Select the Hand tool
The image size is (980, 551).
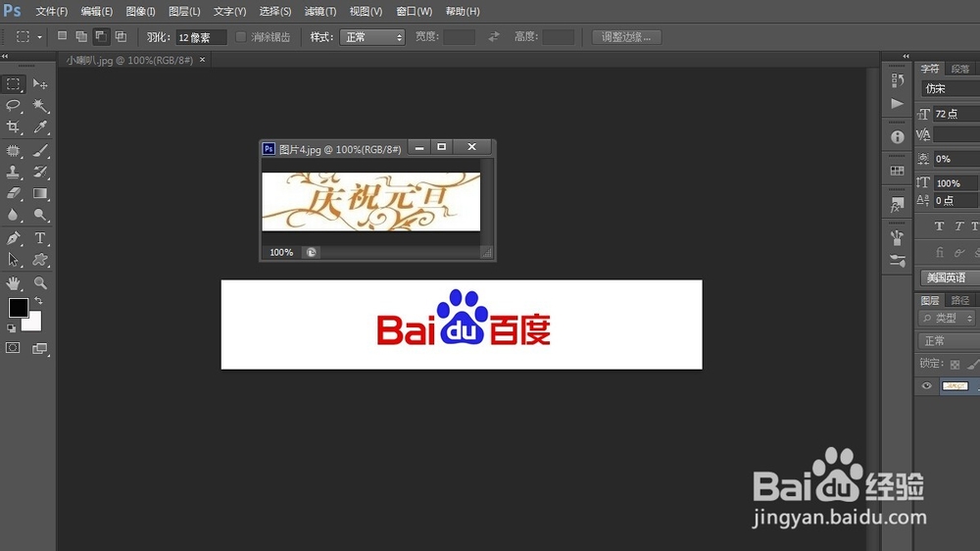[x=13, y=283]
